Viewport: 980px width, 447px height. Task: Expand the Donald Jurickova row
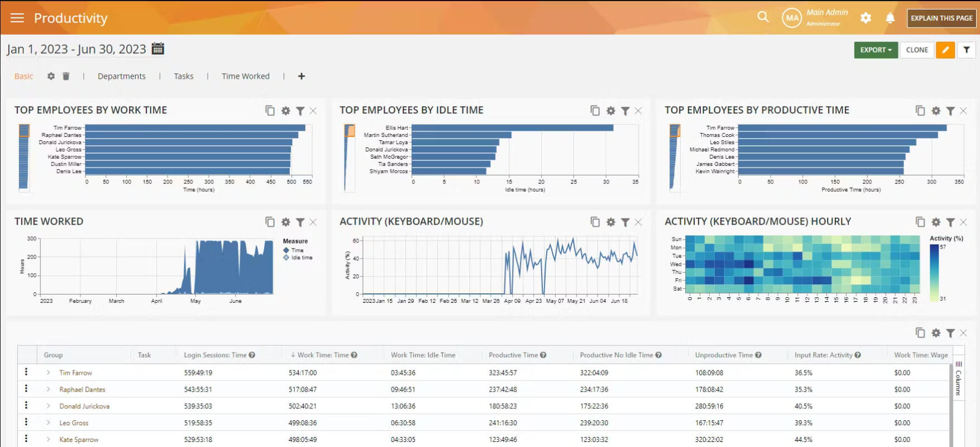pos(48,406)
